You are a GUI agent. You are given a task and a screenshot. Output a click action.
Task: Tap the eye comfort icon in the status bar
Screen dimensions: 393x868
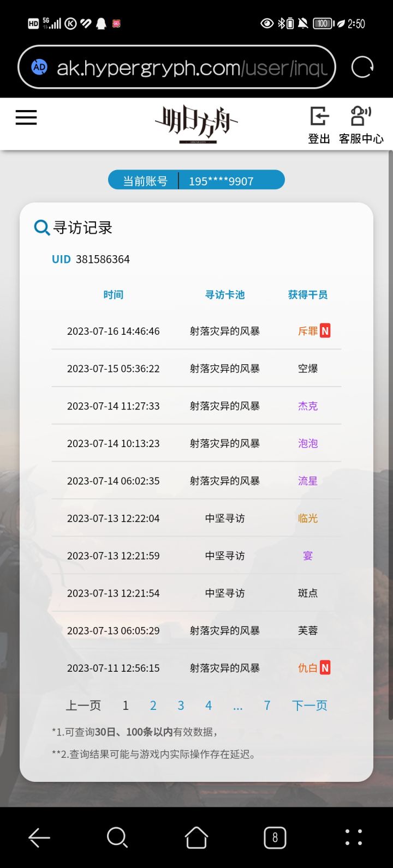pos(267,23)
